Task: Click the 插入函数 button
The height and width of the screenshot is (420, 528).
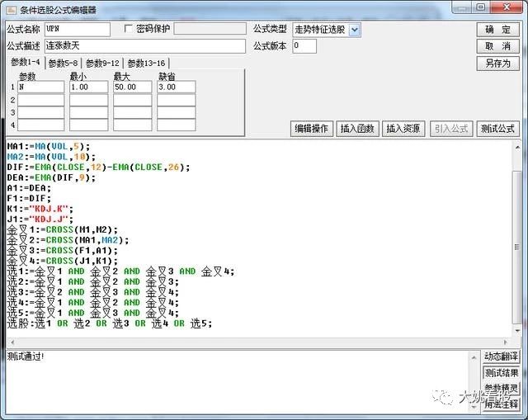Action: point(357,129)
